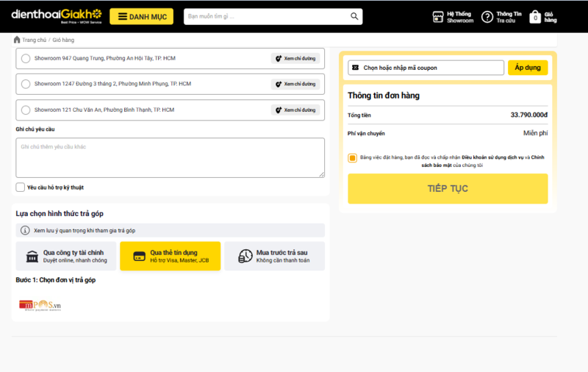Open the DANH MỤC category menu
This screenshot has width=588, height=372.
pos(142,17)
